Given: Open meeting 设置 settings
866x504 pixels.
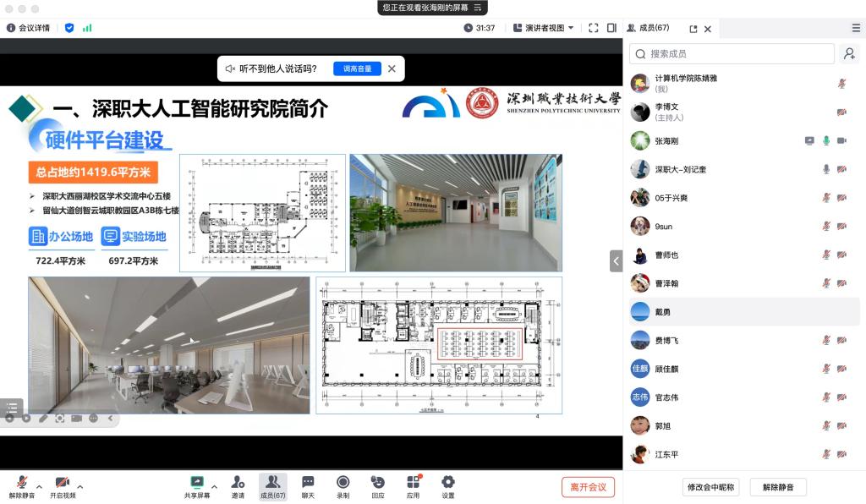Looking at the screenshot, I should [447, 486].
